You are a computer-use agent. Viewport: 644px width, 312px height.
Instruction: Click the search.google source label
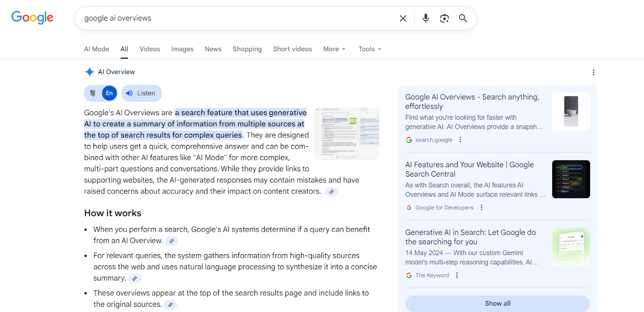click(434, 140)
